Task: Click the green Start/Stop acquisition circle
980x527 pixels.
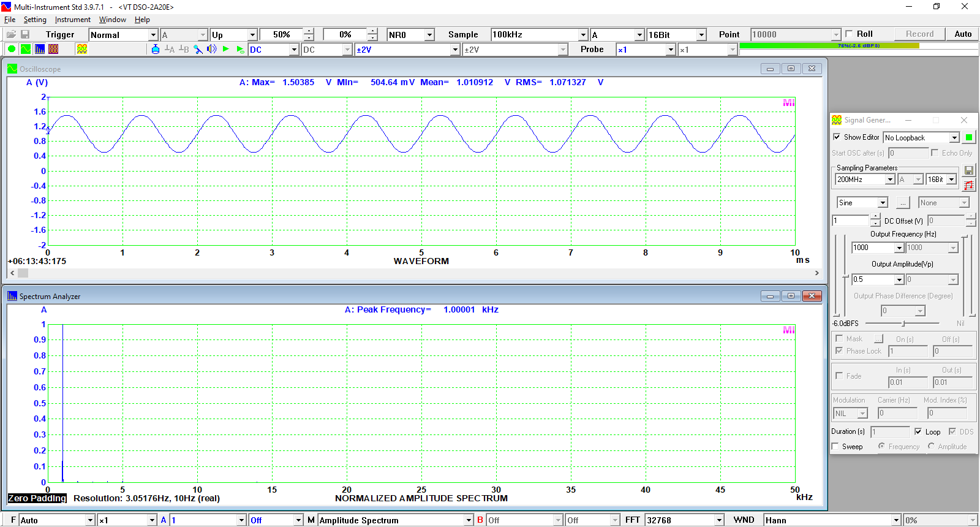Action: [x=12, y=49]
